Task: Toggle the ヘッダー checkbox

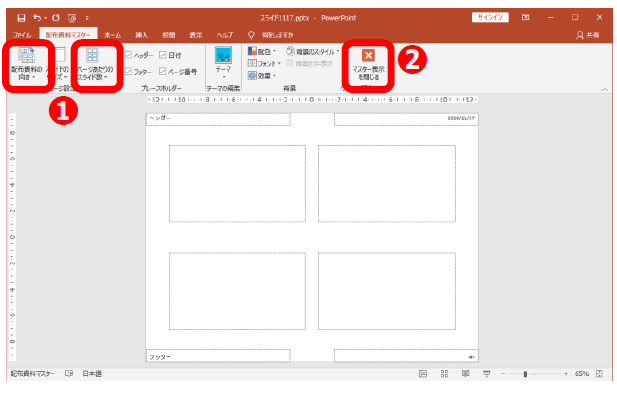Action: coord(128,55)
